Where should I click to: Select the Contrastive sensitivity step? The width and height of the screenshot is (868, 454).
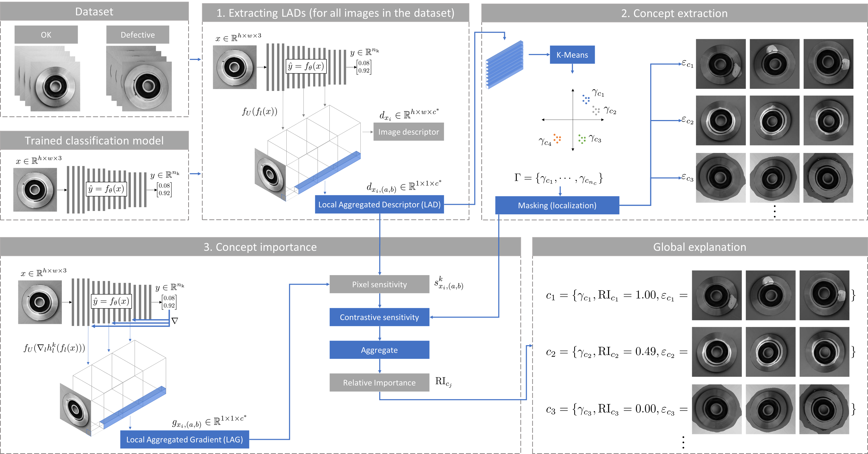coord(379,317)
